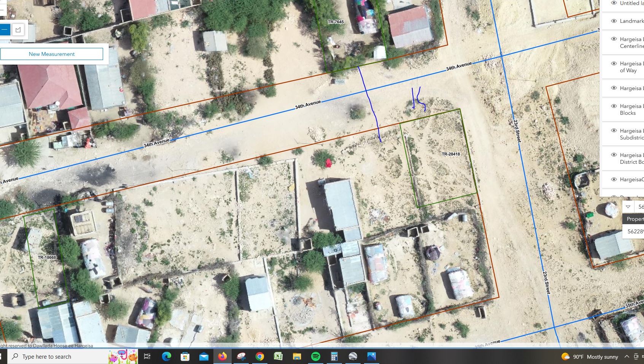Open Task View from the taskbar
Image resolution: width=644 pixels, height=364 pixels.
[147, 356]
